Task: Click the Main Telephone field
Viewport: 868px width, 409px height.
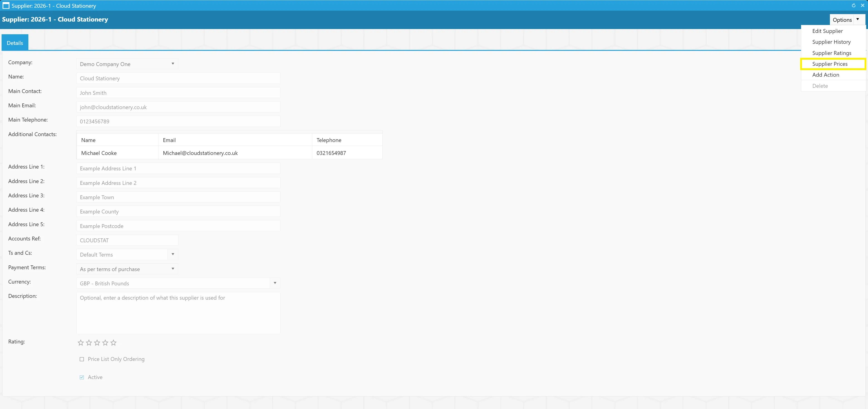Action: pyautogui.click(x=178, y=121)
